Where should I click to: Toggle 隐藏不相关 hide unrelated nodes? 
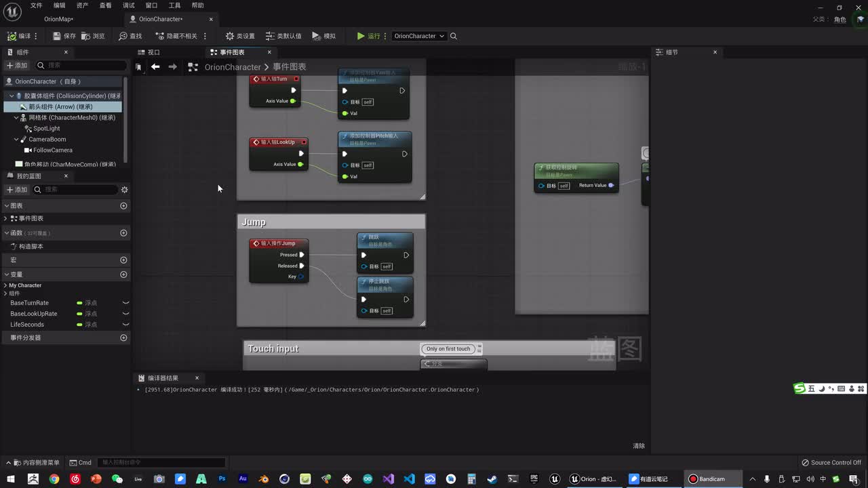(176, 36)
